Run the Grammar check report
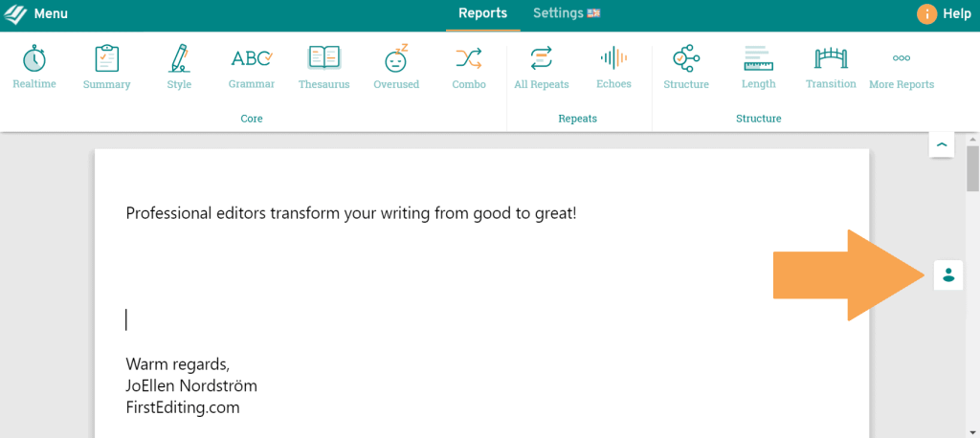The image size is (980, 438). click(252, 59)
